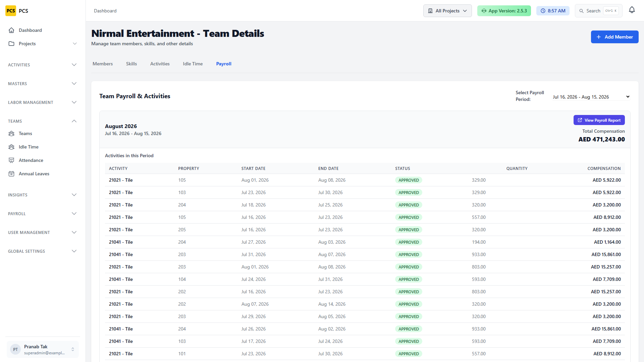The width and height of the screenshot is (644, 362).
Task: Expand the ACTIVITIES section
Action: 43,65
